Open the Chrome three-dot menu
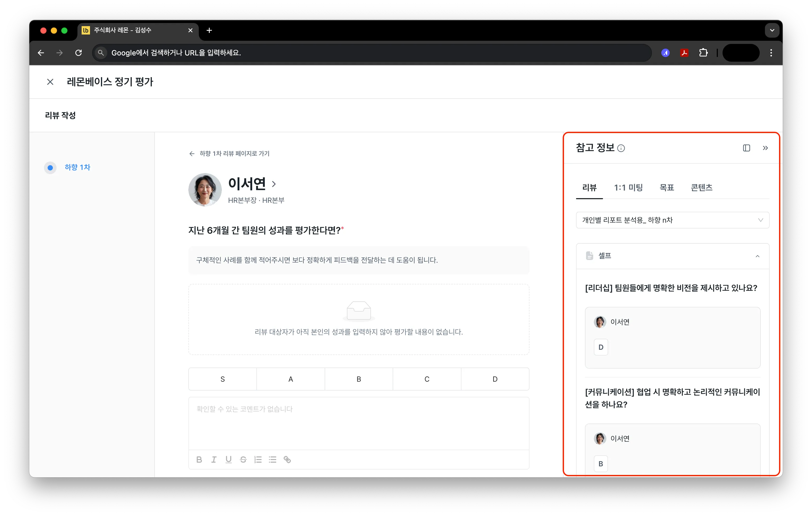 pos(771,53)
